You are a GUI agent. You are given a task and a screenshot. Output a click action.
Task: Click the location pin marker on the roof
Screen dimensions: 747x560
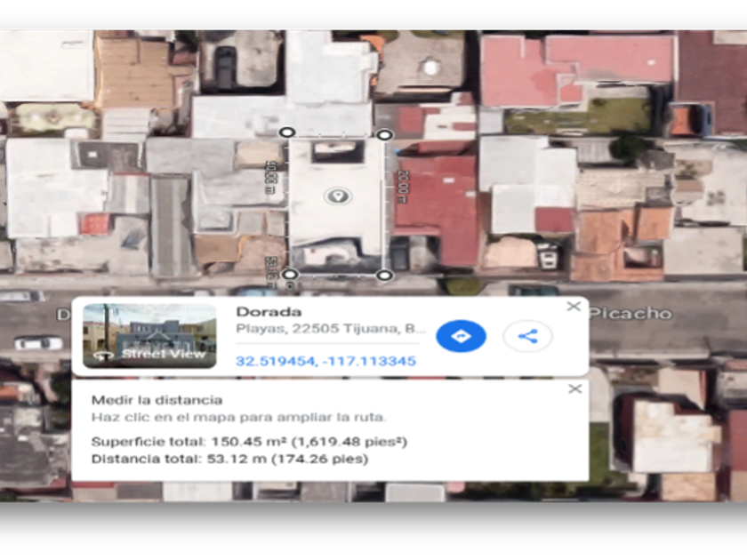click(338, 196)
